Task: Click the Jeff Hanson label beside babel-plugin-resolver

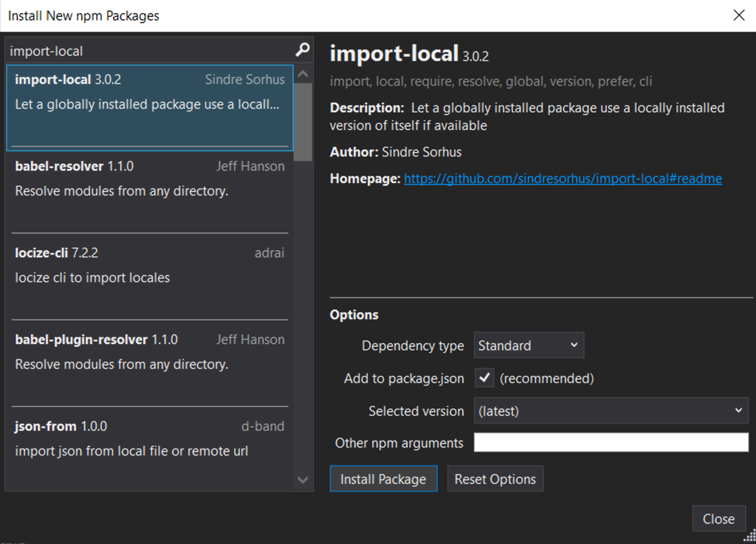Action: 250,340
